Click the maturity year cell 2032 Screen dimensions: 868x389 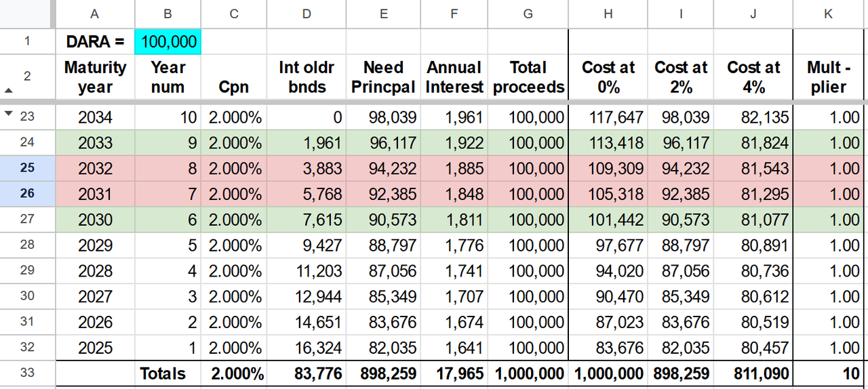pyautogui.click(x=94, y=168)
